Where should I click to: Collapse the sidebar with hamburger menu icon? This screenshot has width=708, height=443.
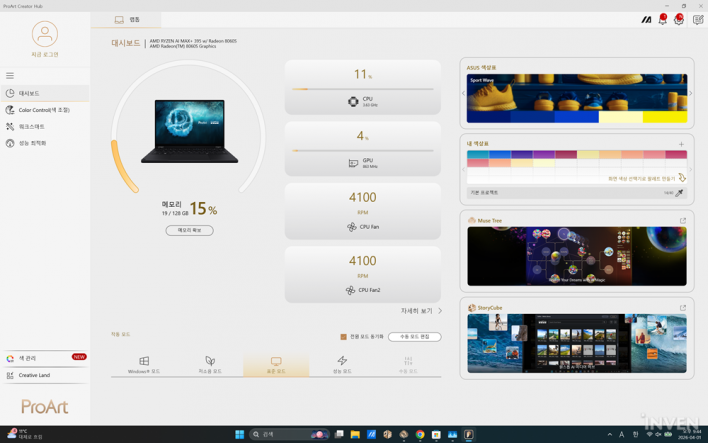pyautogui.click(x=10, y=76)
